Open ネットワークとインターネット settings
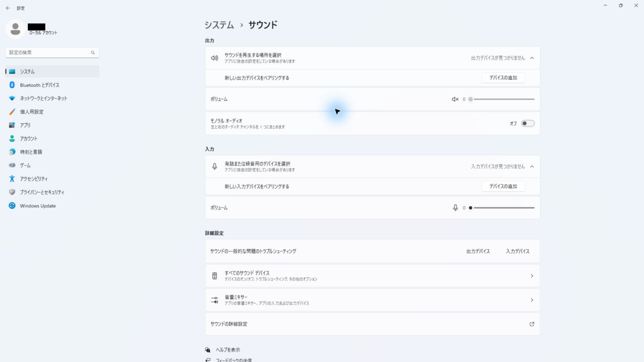The image size is (644, 362). (x=53, y=98)
